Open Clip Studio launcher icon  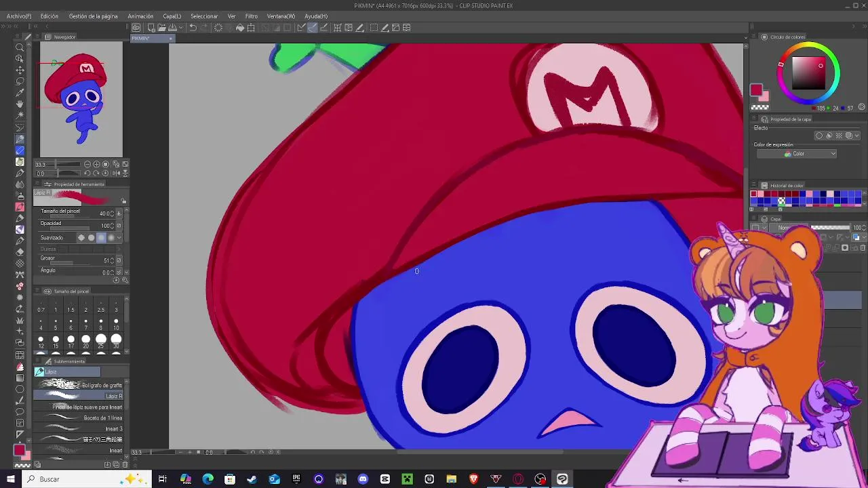tap(136, 28)
